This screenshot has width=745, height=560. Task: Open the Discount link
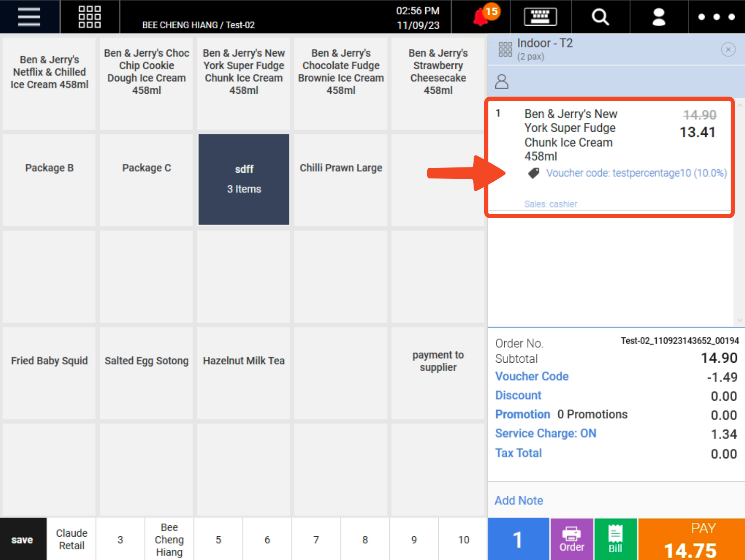[518, 395]
